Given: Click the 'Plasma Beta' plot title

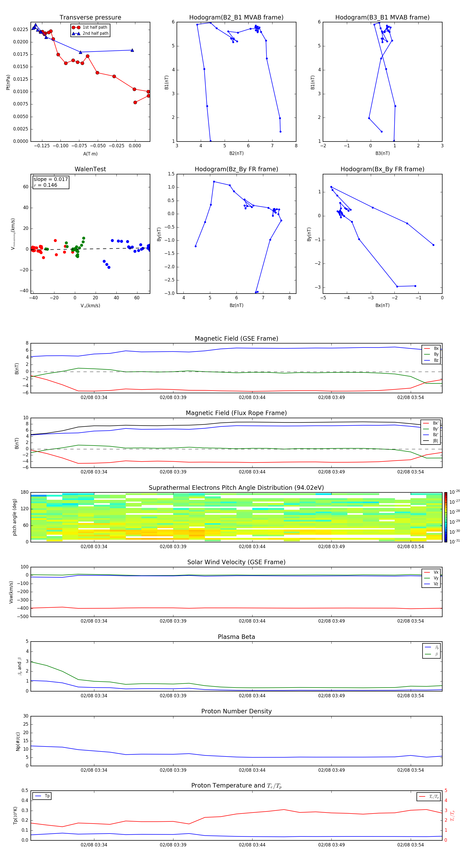Looking at the screenshot, I should pos(236,637).
